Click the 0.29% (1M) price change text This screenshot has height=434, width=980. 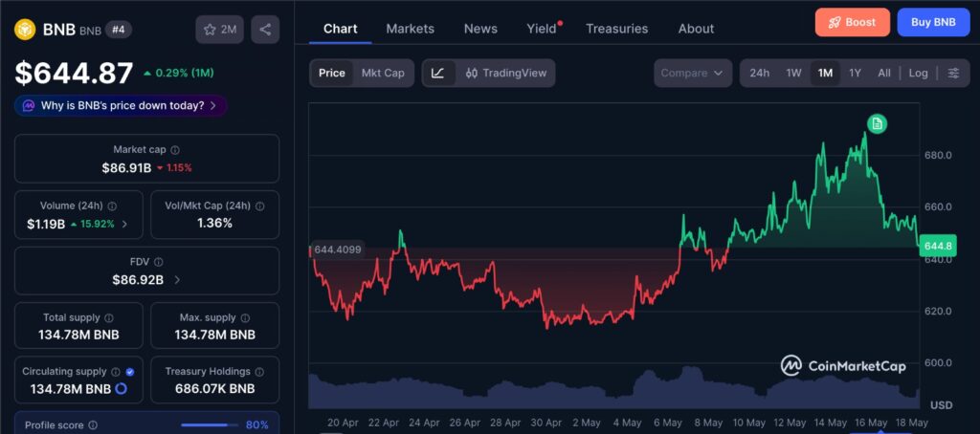(185, 73)
